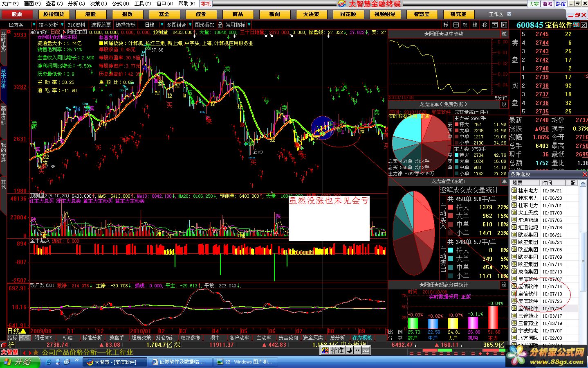Image resolution: width=588 pixels, height=368 pixels.
Task: Select the 资金流向 indicator tab
Action: 288,338
